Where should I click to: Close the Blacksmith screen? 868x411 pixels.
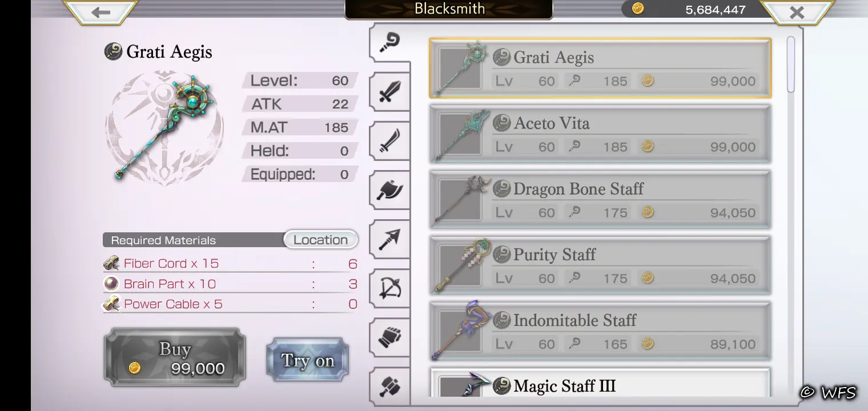[x=797, y=12]
